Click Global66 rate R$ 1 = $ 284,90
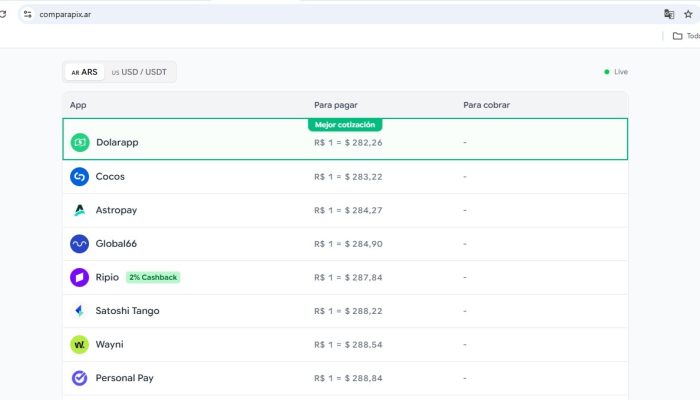Image resolution: width=700 pixels, height=400 pixels. pyautogui.click(x=348, y=244)
